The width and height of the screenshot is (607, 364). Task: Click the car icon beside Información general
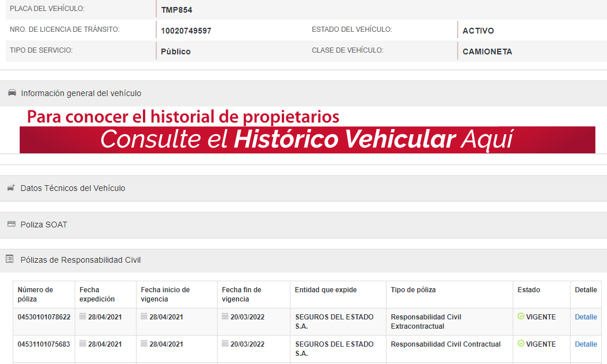coord(12,93)
